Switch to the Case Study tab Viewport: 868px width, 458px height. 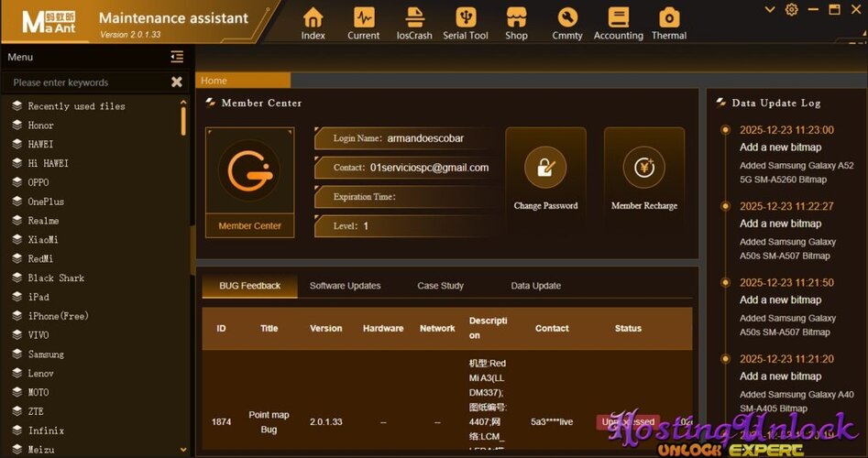440,286
